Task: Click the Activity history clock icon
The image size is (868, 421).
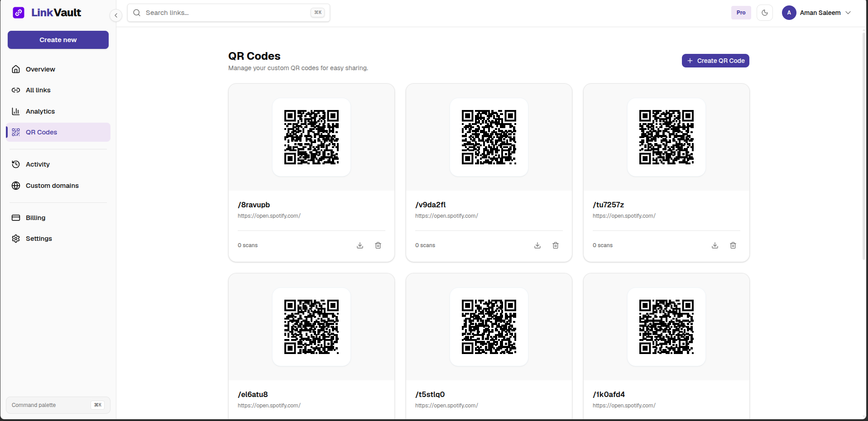Action: click(16, 164)
